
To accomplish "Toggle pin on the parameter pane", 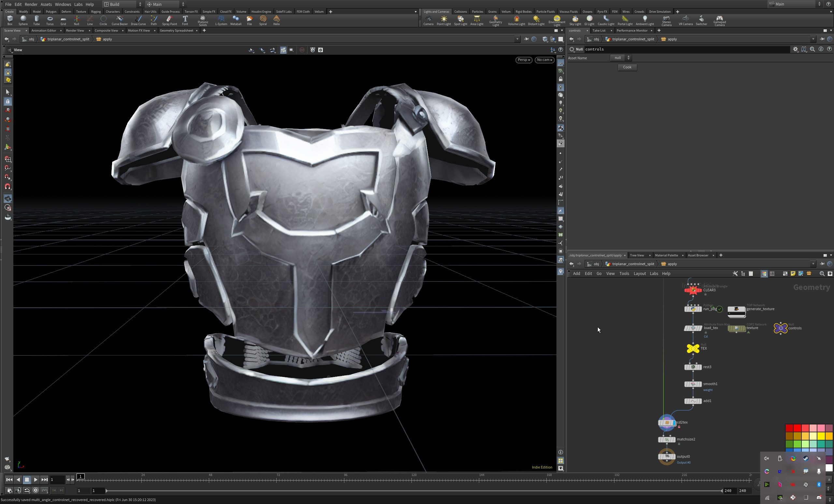I will 822,39.
